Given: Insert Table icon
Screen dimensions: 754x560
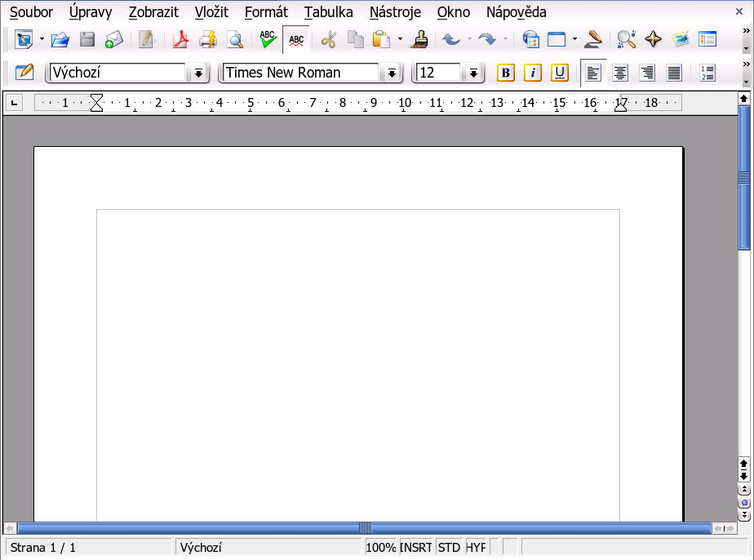Looking at the screenshot, I should [557, 39].
